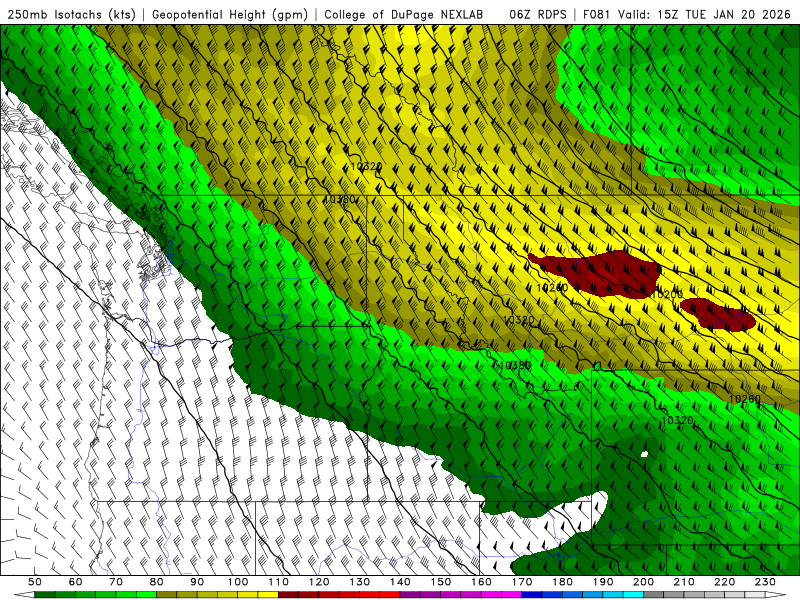Screen dimensions: 800x600
Task: Click the 120 value on the color scale
Action: 319,582
